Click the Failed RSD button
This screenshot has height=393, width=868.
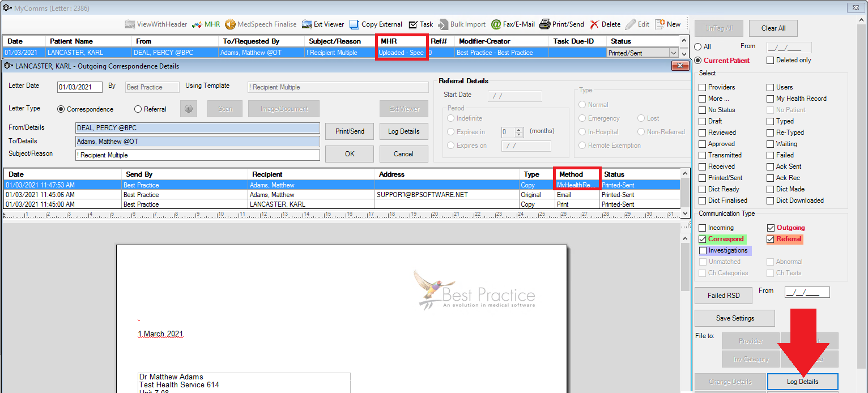(724, 296)
